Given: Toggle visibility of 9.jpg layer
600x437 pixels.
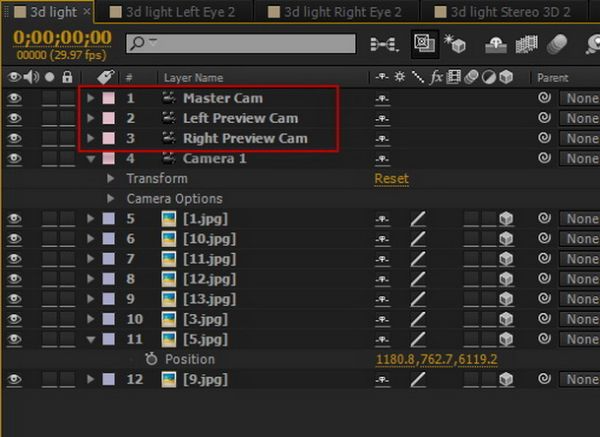Looking at the screenshot, I should [x=14, y=379].
